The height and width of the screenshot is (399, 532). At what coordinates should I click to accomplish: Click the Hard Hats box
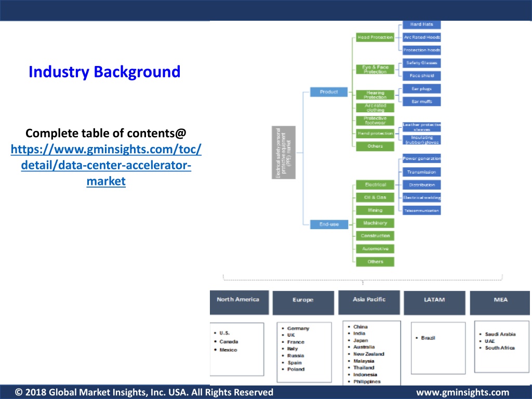pos(422,24)
